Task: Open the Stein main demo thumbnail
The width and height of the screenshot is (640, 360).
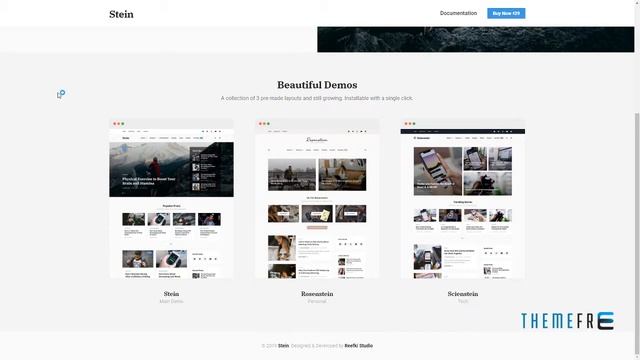Action: tap(171, 199)
